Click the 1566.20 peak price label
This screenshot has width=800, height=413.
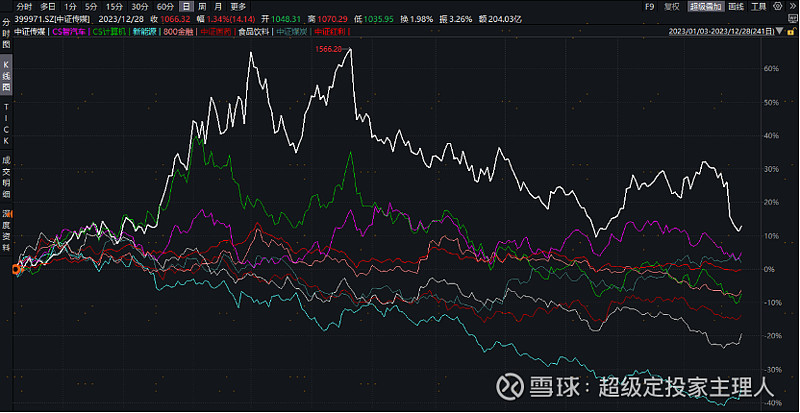(329, 49)
